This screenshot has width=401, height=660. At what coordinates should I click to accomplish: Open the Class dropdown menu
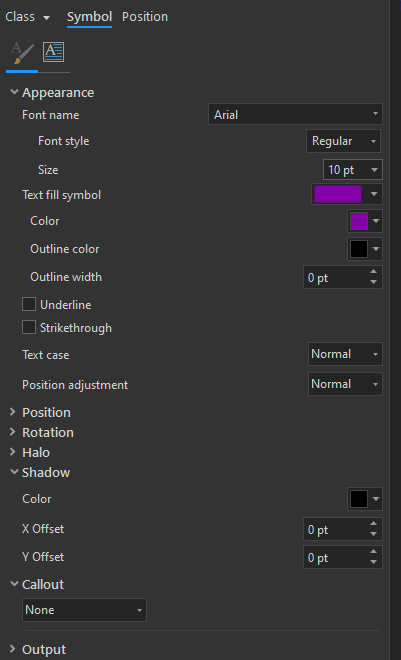28,17
